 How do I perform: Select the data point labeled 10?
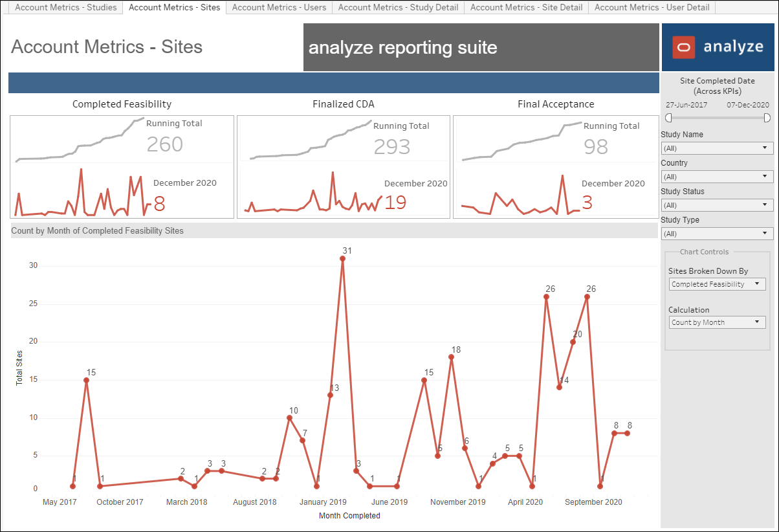[x=289, y=417]
